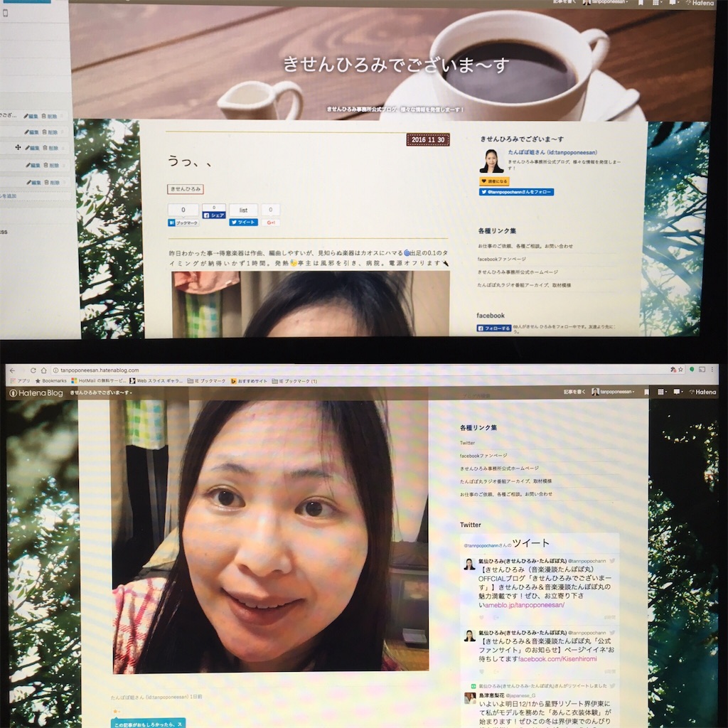The image size is (728, 728).
Task: Click the profile avatar in upper sidebar
Action: point(491,161)
